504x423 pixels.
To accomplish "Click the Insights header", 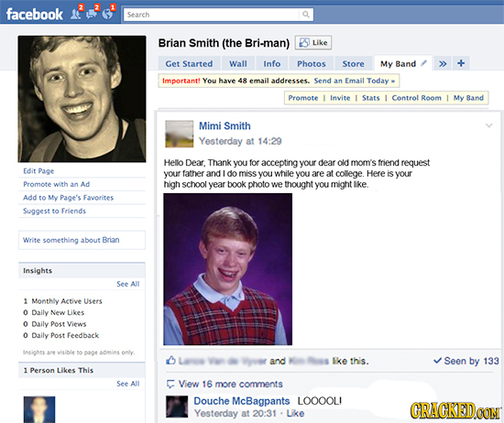I will click(x=82, y=270).
